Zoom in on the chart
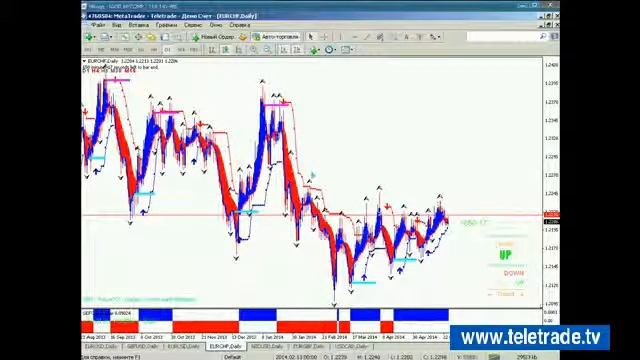 pyautogui.click(x=253, y=49)
